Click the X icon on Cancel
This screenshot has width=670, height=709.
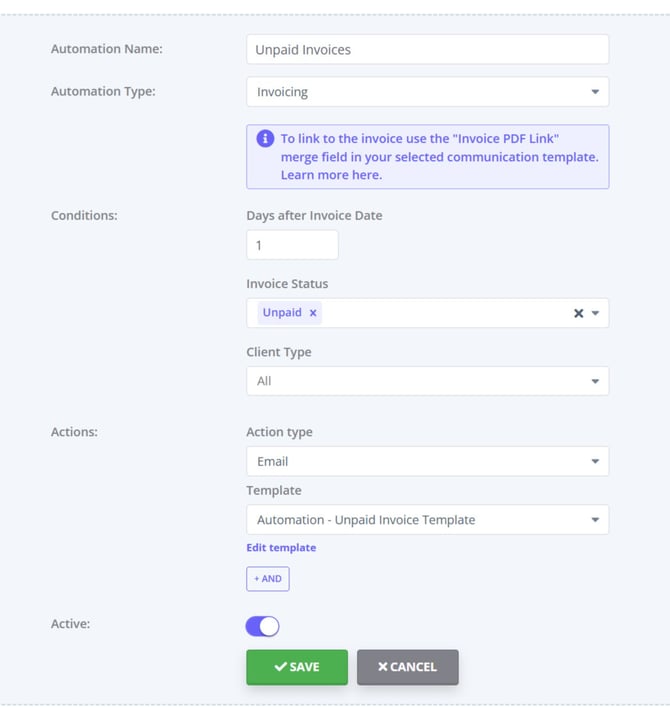click(383, 667)
